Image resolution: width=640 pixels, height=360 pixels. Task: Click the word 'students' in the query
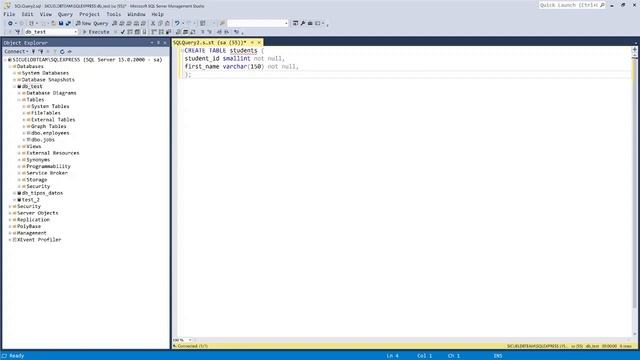pyautogui.click(x=243, y=51)
